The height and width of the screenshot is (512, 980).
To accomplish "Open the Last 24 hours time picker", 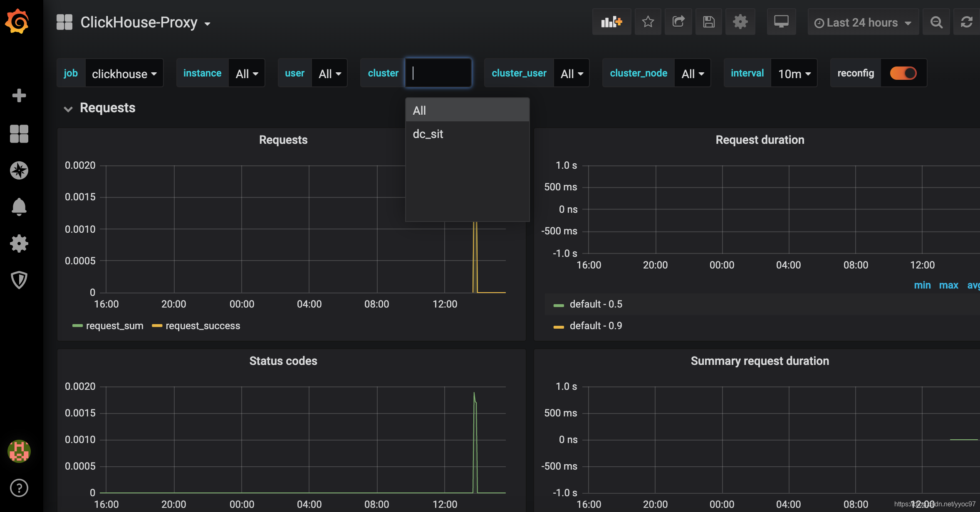I will (863, 22).
